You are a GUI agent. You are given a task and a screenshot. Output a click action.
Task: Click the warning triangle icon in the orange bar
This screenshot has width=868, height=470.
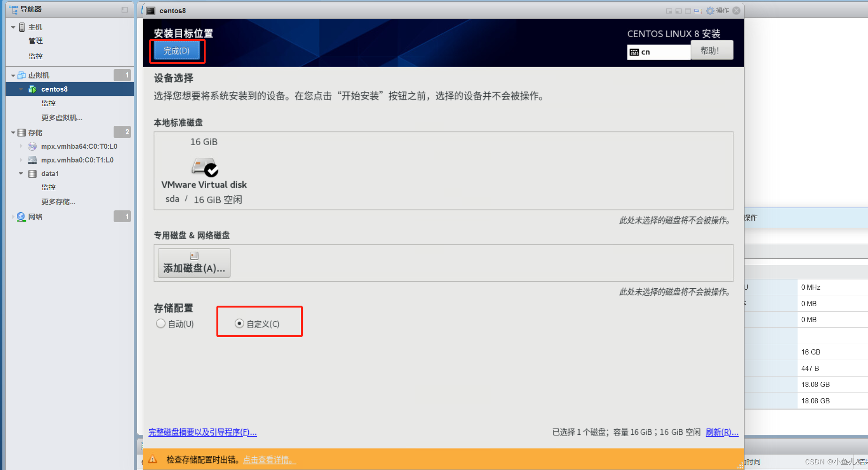click(153, 459)
